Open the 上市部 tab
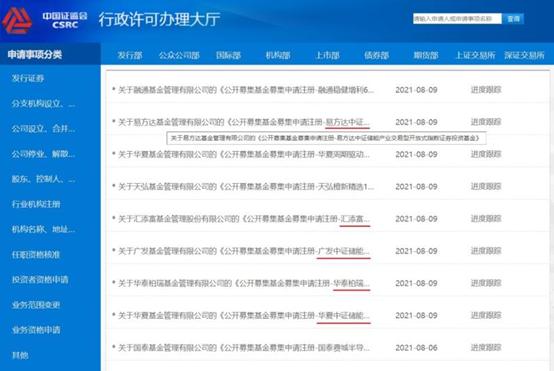 (328, 55)
